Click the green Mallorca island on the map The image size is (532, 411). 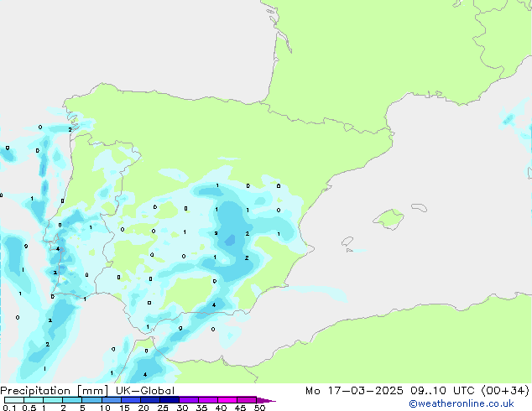pos(389,219)
